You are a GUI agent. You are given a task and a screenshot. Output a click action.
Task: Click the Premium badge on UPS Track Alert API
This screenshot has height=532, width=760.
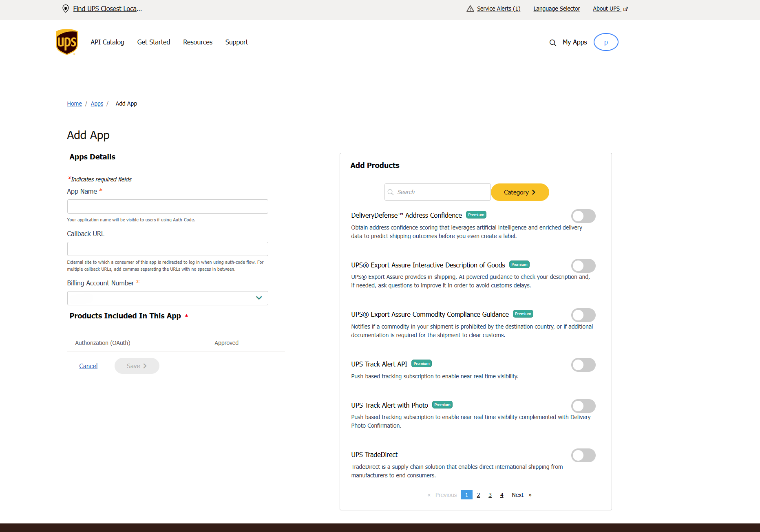[422, 364]
